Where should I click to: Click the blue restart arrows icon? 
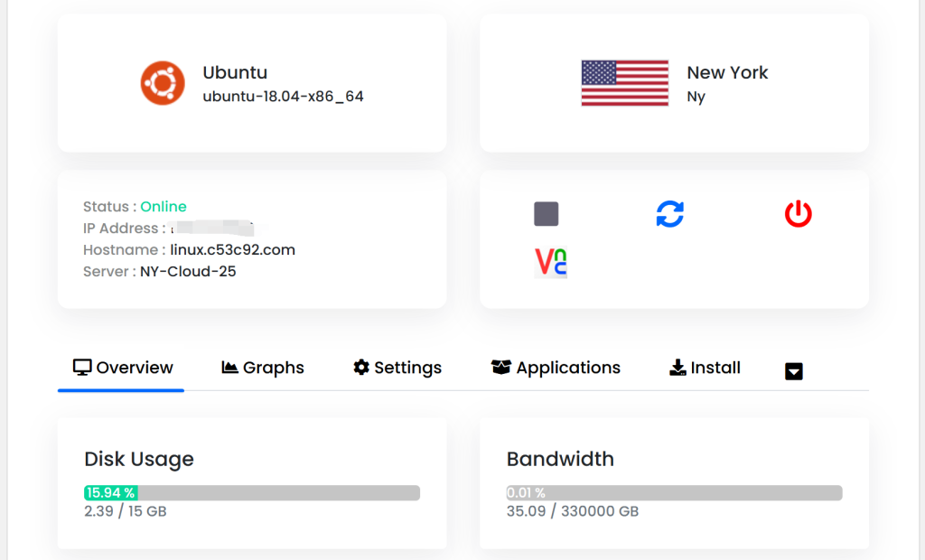669,214
